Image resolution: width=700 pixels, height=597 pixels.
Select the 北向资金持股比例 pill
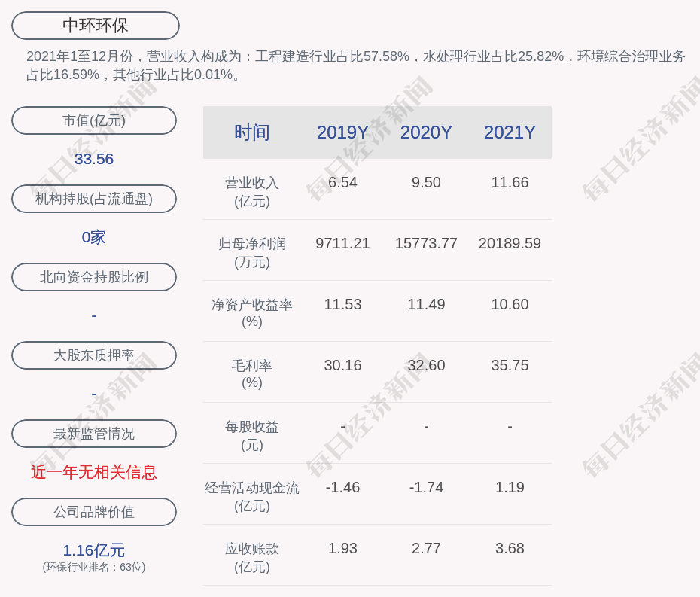point(94,277)
